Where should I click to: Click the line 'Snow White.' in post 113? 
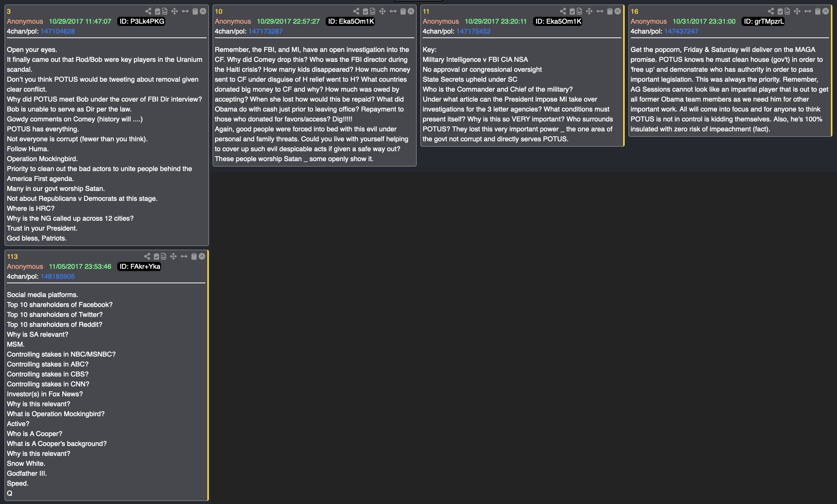tap(26, 464)
